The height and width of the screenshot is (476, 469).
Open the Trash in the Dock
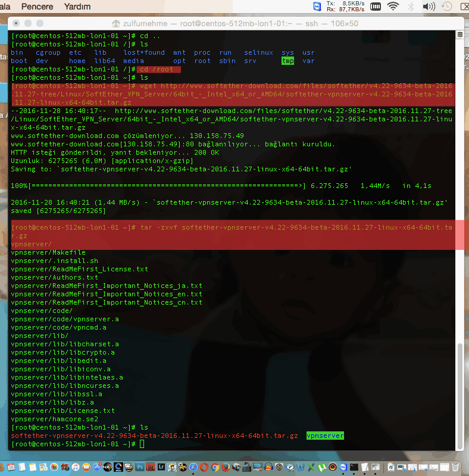[454, 467]
